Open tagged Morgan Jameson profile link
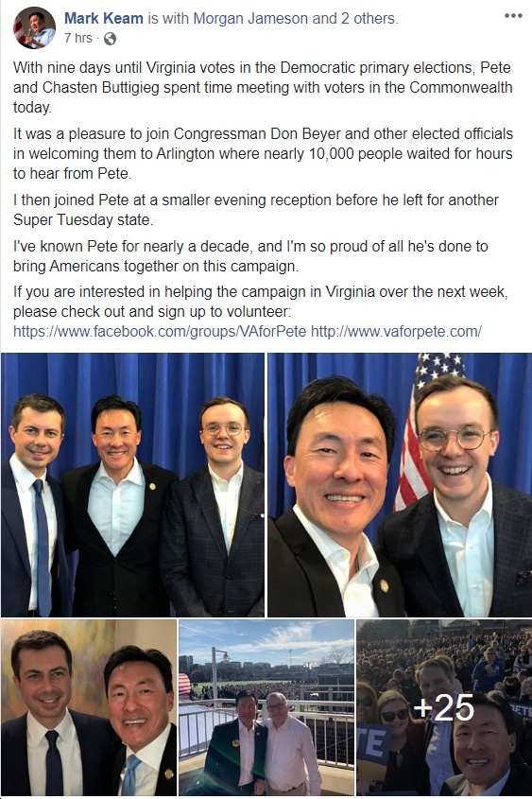The width and height of the screenshot is (532, 799). [250, 18]
